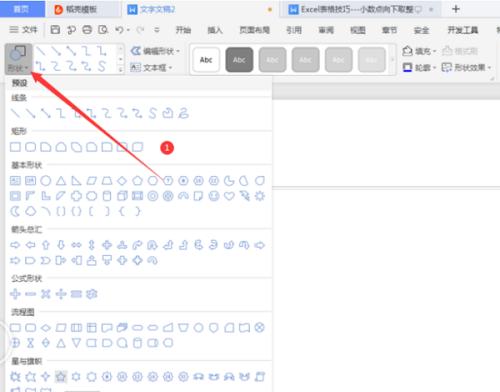
Task: Select the four-point star in 星与旗帜
Action: [x=46, y=377]
